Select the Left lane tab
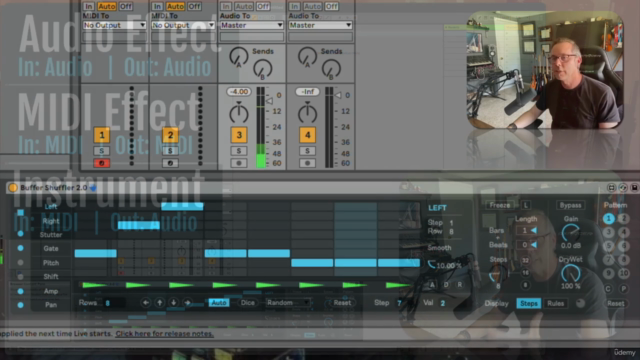640x360 pixels. pos(51,207)
